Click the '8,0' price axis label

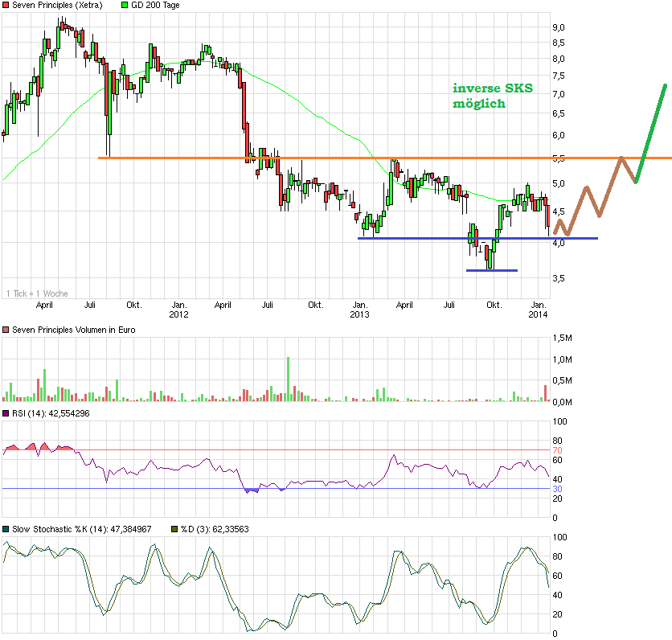click(x=559, y=59)
